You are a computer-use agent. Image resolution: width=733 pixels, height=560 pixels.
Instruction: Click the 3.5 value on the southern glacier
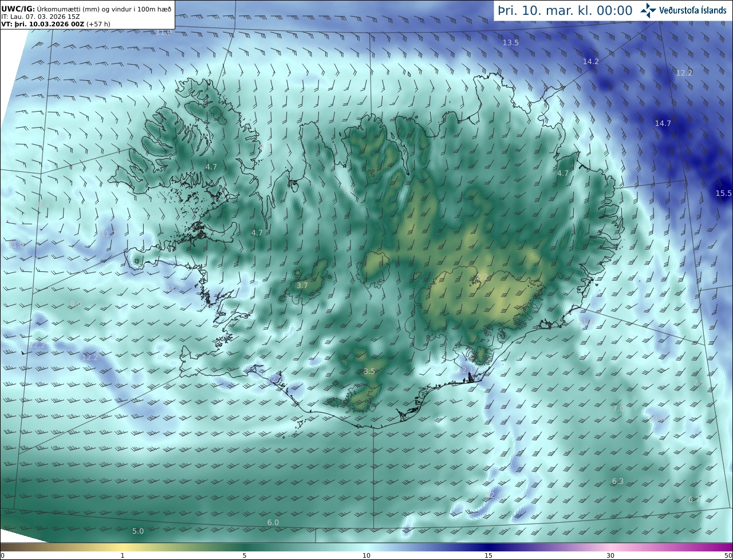(369, 371)
